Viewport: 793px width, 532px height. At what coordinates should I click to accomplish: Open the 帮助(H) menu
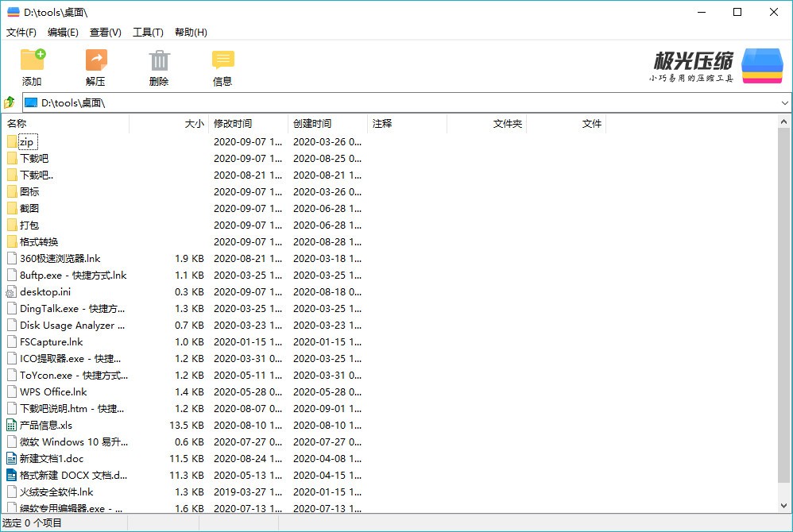(191, 33)
